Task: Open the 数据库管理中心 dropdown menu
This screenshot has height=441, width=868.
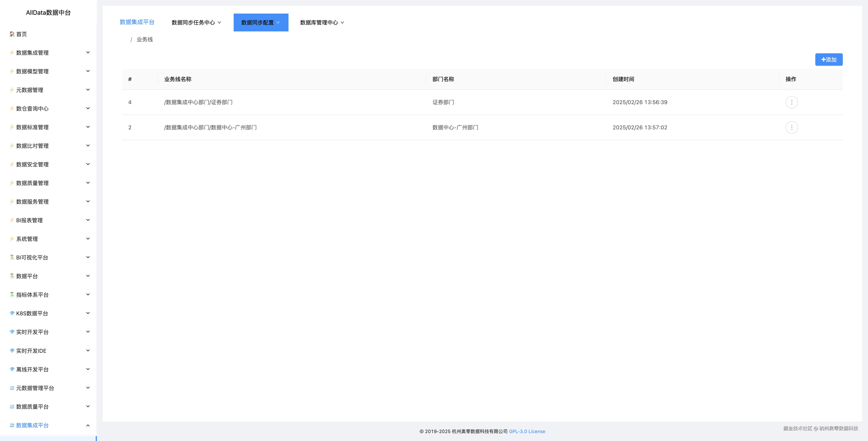Action: point(322,22)
